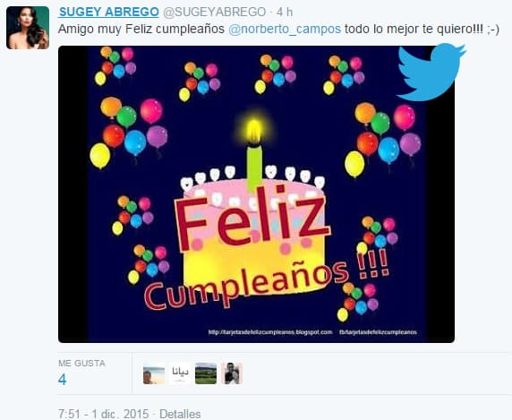Click the Detalles link
Image resolution: width=512 pixels, height=420 pixels.
pyautogui.click(x=180, y=414)
